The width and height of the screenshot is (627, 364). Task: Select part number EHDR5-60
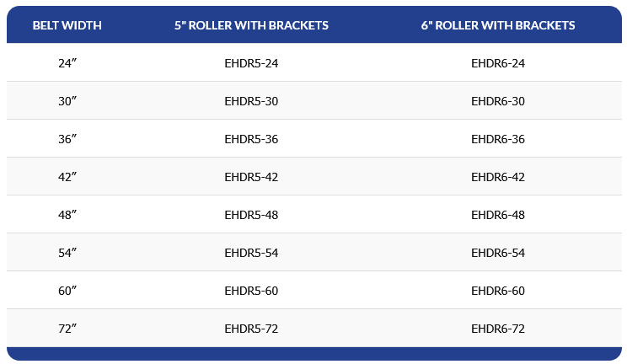coord(251,291)
